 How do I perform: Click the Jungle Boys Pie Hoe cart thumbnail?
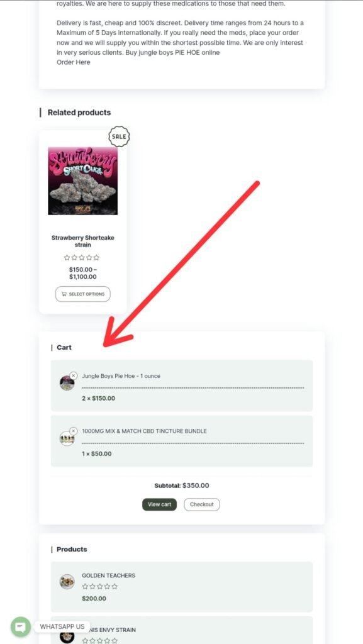tap(67, 383)
